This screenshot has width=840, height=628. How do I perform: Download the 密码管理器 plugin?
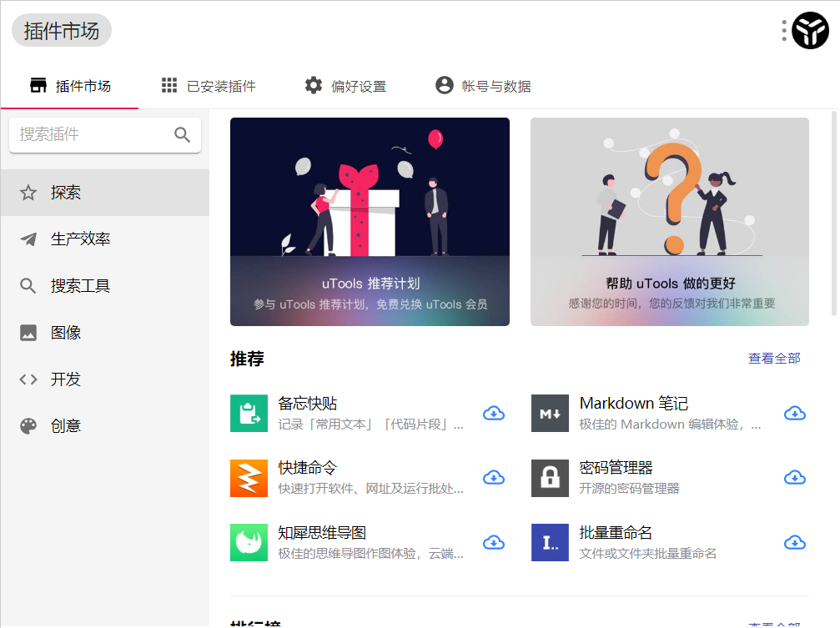[x=795, y=477]
